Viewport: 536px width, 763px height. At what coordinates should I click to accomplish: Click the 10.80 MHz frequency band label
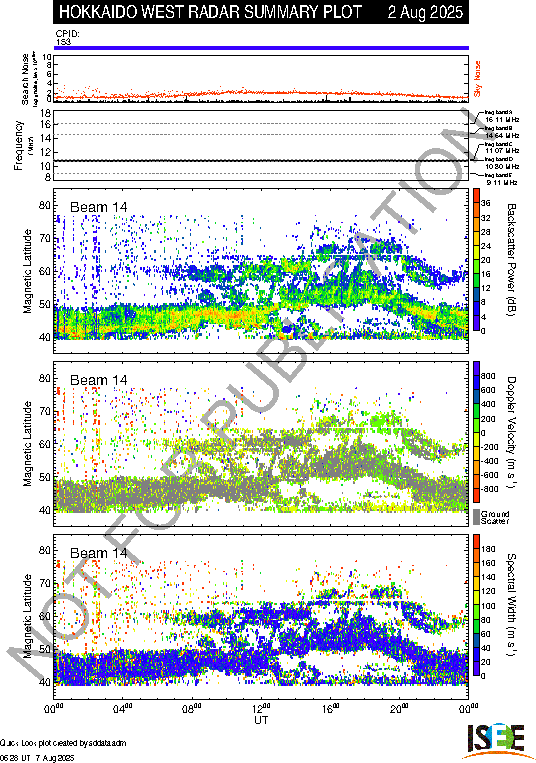pos(502,166)
